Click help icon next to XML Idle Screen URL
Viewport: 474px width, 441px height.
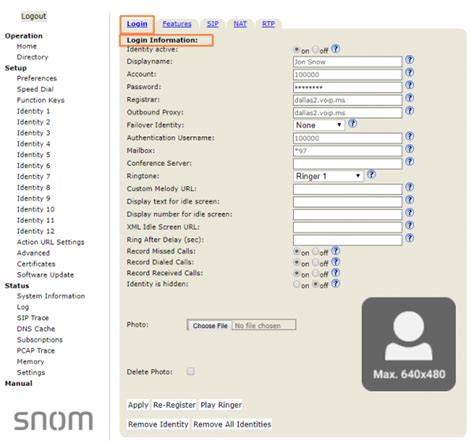[x=410, y=225]
